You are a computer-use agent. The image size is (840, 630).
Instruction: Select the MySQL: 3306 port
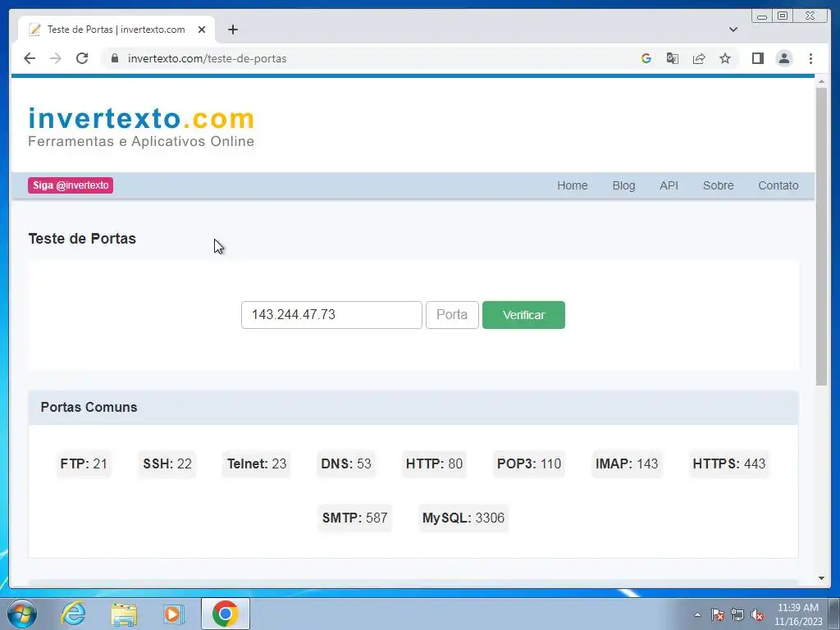[463, 518]
